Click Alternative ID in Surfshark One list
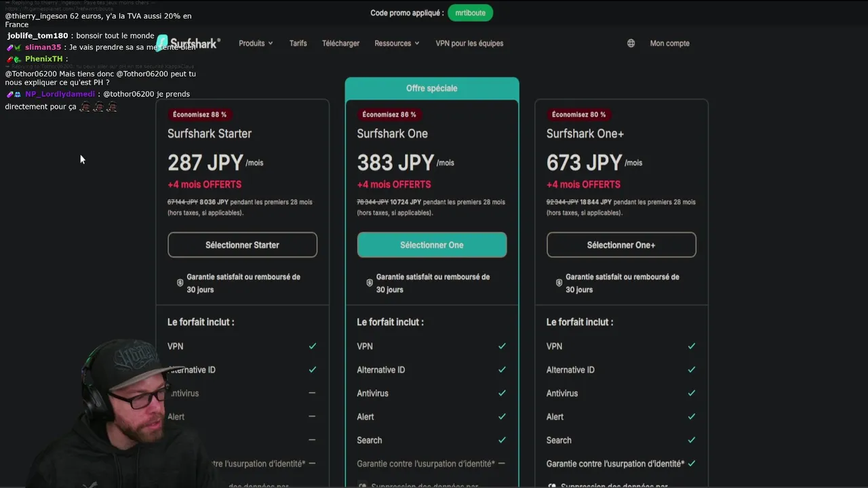Screen dimensions: 868x488 pyautogui.click(x=381, y=370)
